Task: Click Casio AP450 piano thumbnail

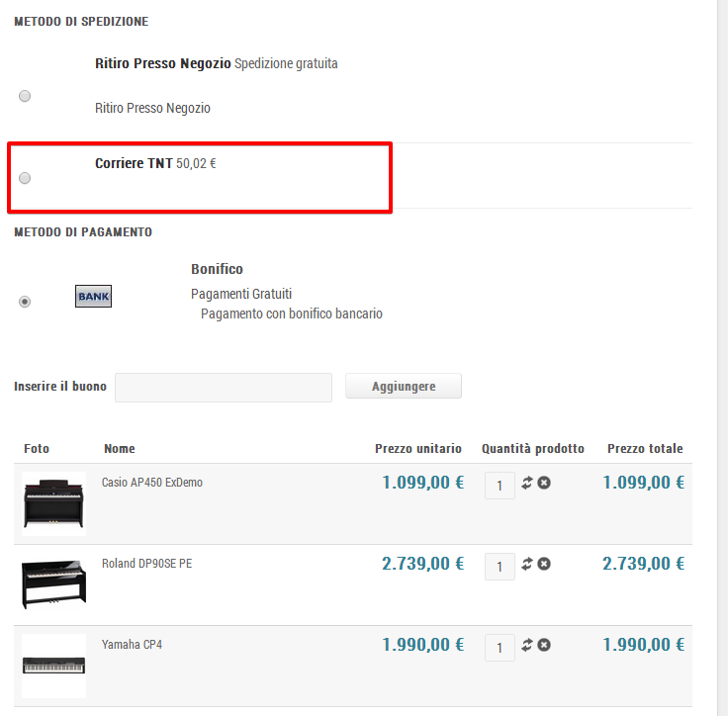Action: point(53,502)
